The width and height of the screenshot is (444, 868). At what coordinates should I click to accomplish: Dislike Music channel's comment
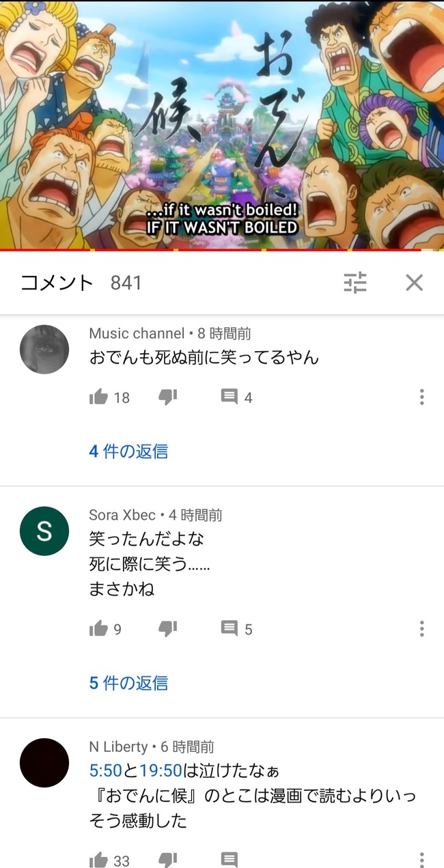coord(167,397)
